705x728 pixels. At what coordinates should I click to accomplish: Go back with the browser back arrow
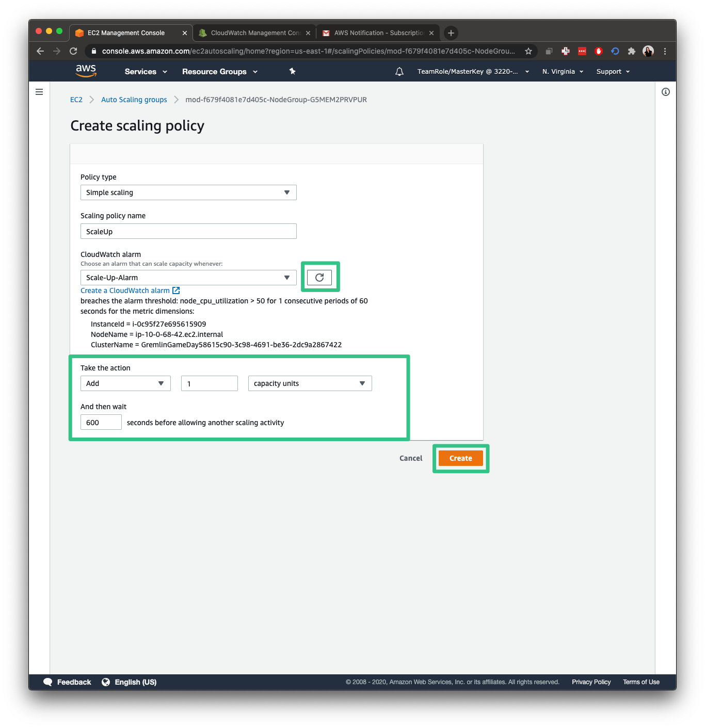click(40, 51)
